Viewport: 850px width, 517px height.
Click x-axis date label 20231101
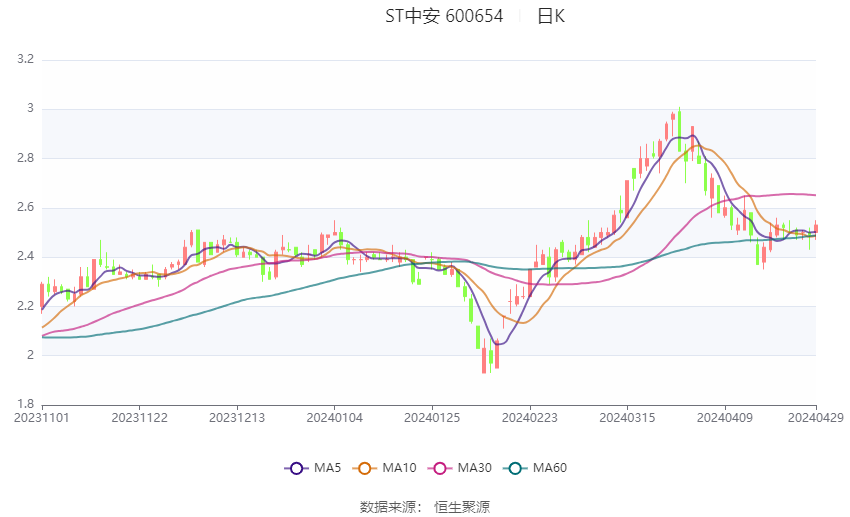[x=42, y=418]
